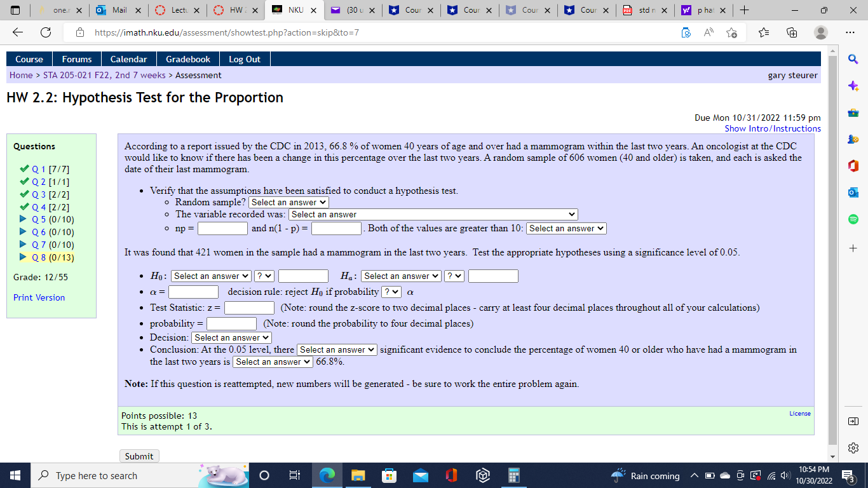Screen dimensions: 868x488
Task: Open the Read Aloud icon in address bar
Action: tap(709, 32)
